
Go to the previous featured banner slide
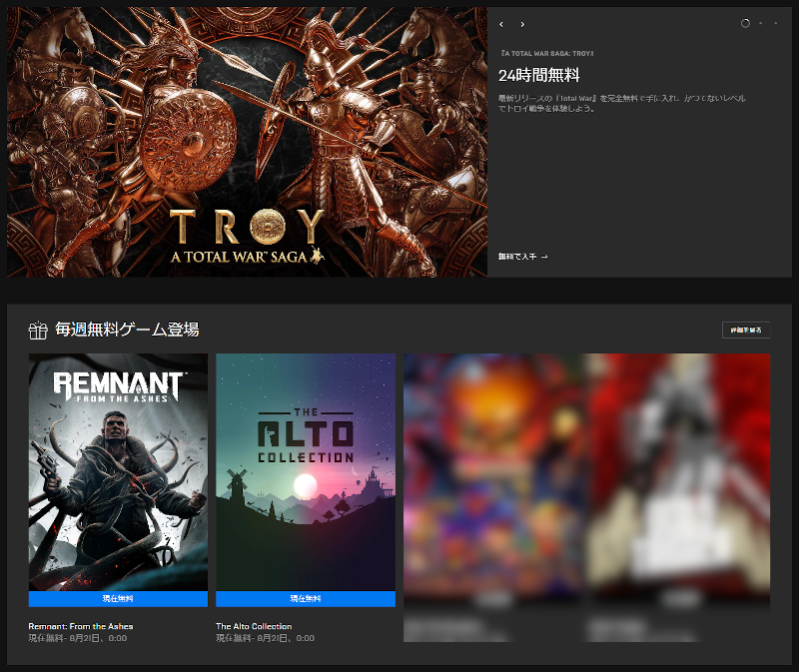tap(501, 24)
